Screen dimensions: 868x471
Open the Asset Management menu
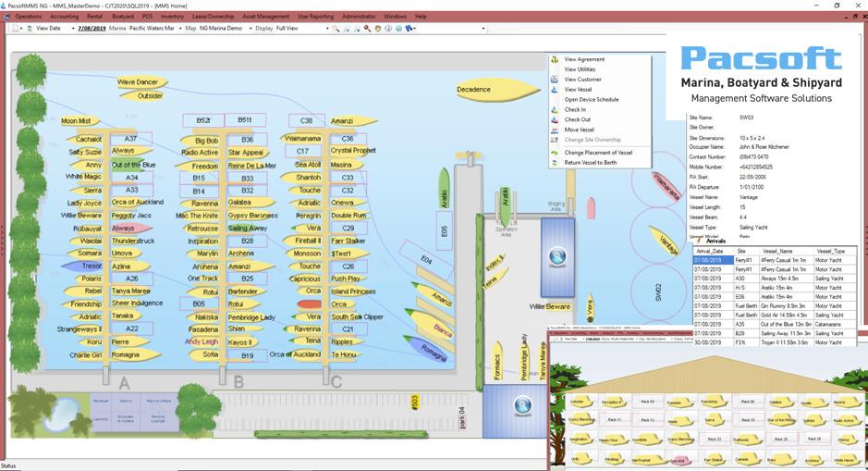point(265,17)
